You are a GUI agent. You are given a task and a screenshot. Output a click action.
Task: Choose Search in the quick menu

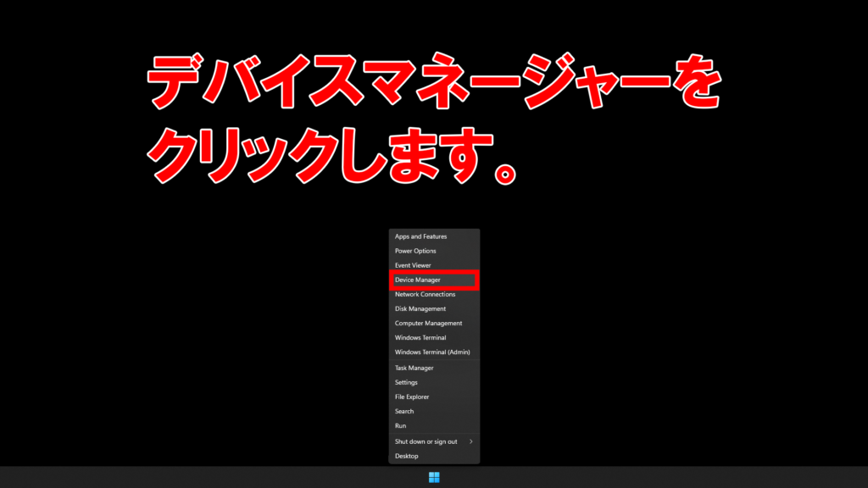click(404, 411)
